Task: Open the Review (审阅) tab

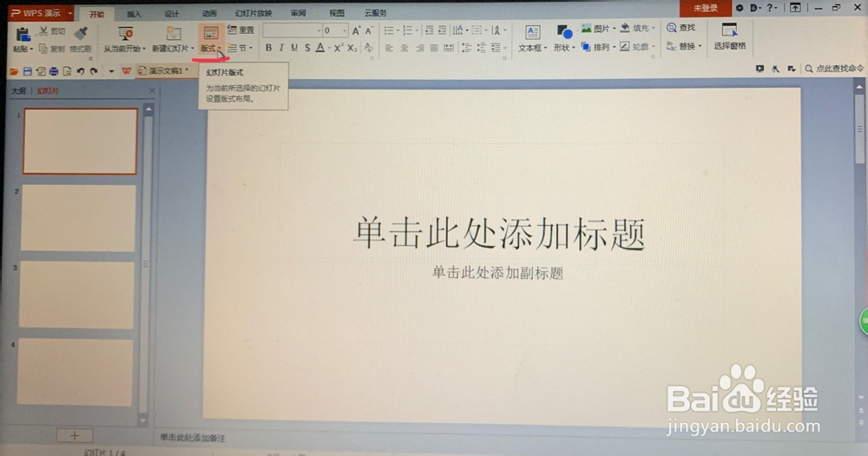Action: [299, 13]
